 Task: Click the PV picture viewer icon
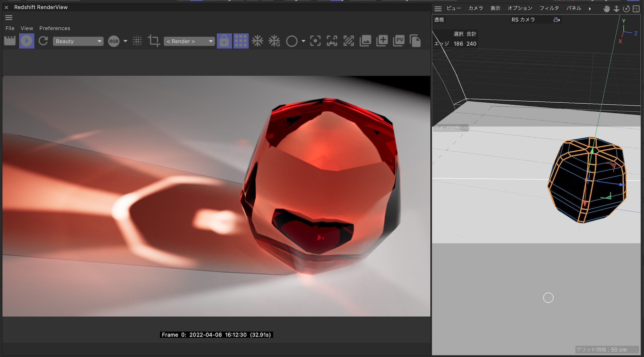click(399, 41)
